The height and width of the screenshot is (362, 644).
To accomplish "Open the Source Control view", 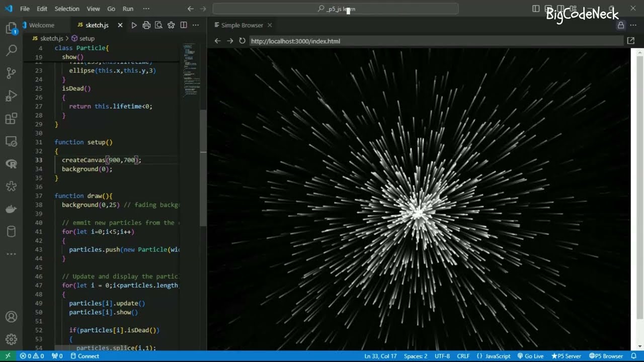I will tap(11, 73).
